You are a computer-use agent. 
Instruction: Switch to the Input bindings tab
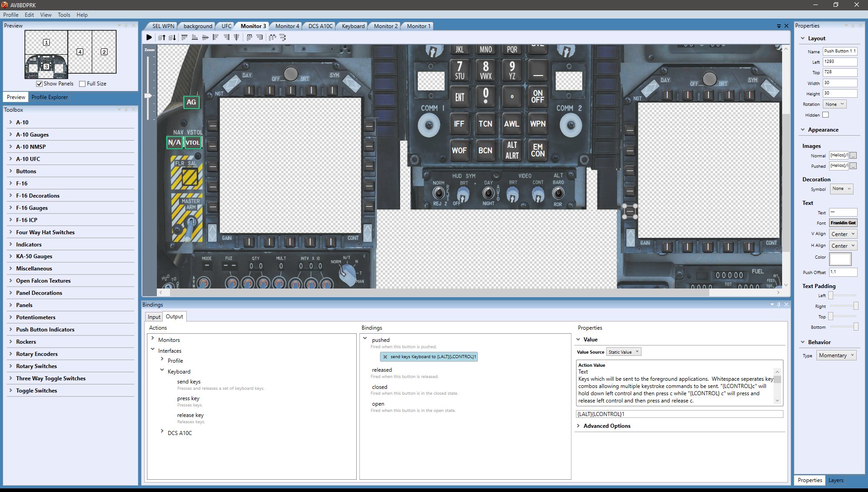pyautogui.click(x=154, y=317)
